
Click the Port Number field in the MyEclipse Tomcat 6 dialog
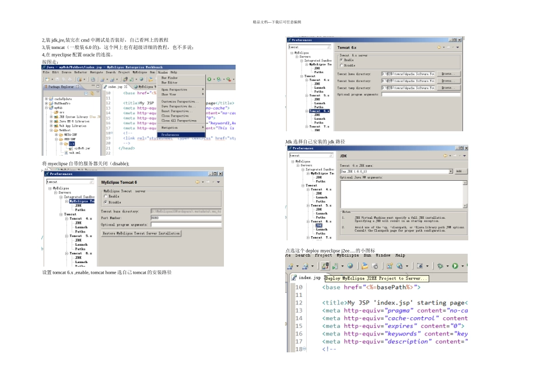186,218
